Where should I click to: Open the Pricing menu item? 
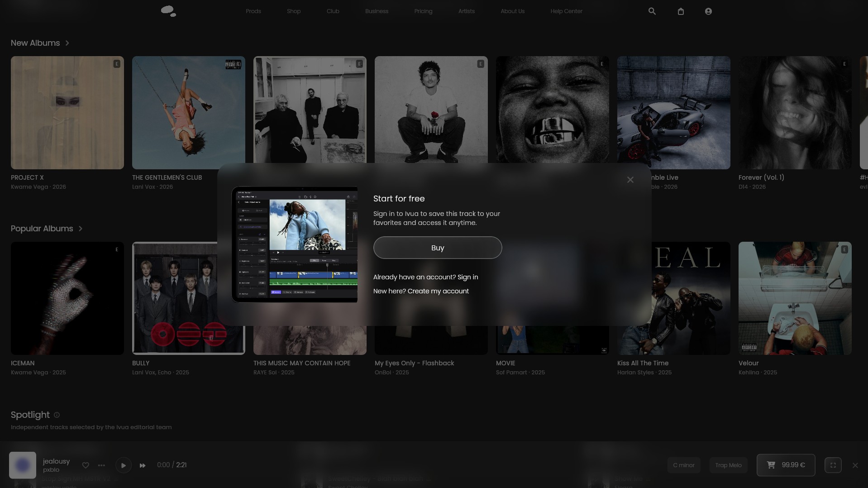(423, 11)
